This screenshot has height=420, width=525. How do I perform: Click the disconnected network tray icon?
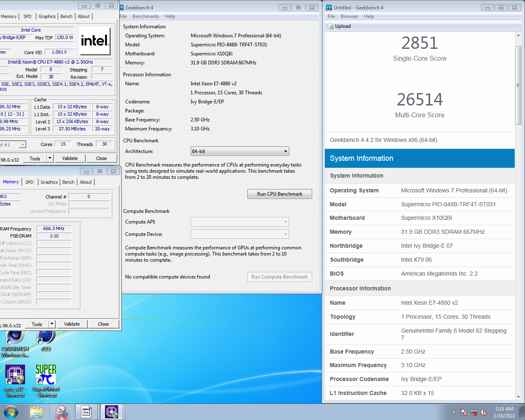(474, 412)
